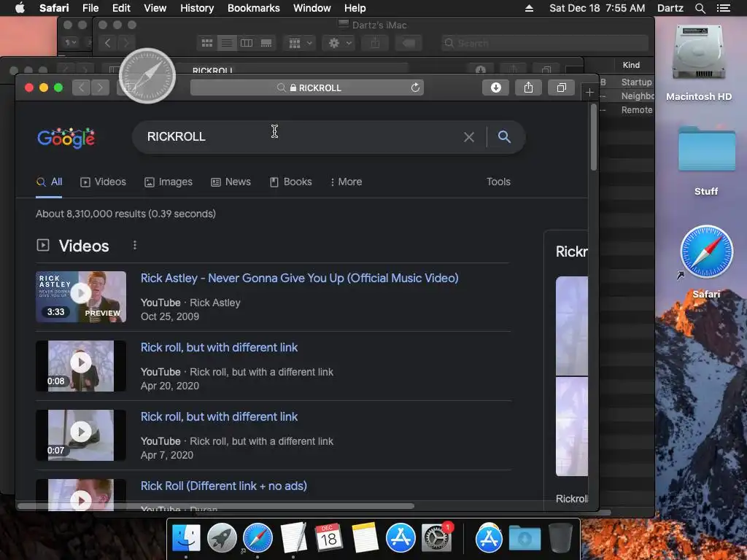747x560 pixels.
Task: Open the Dartz user menu
Action: (x=670, y=8)
